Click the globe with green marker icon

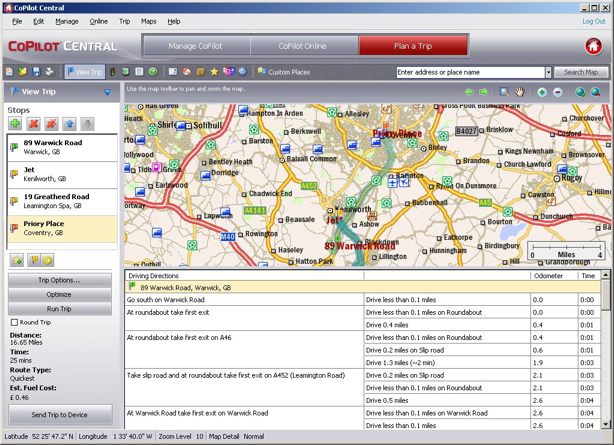coord(580,92)
